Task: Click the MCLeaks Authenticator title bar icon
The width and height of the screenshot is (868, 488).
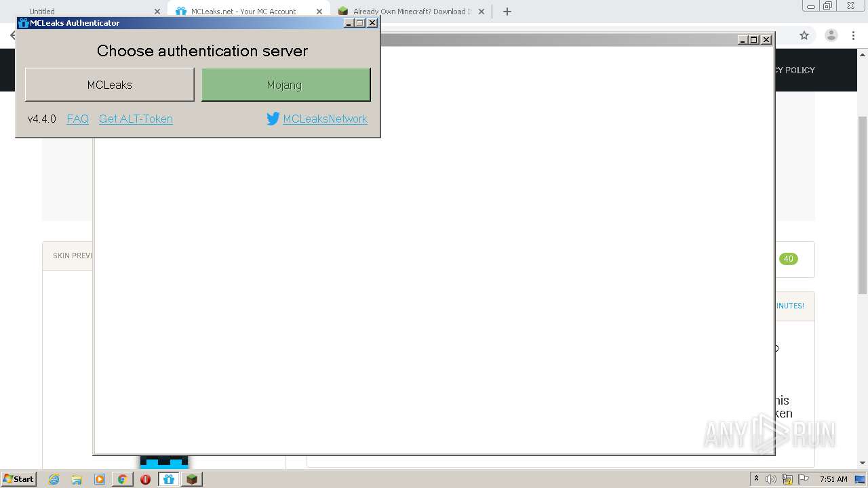Action: tap(24, 23)
